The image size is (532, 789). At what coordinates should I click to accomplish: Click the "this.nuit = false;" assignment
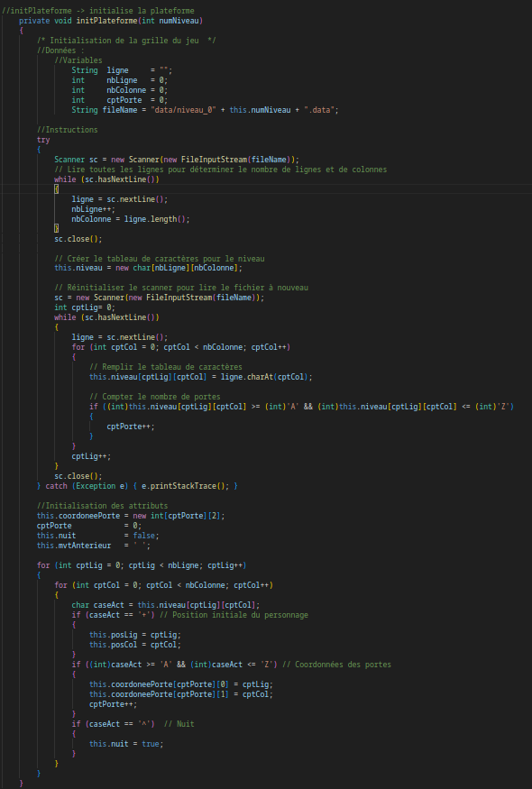point(98,535)
